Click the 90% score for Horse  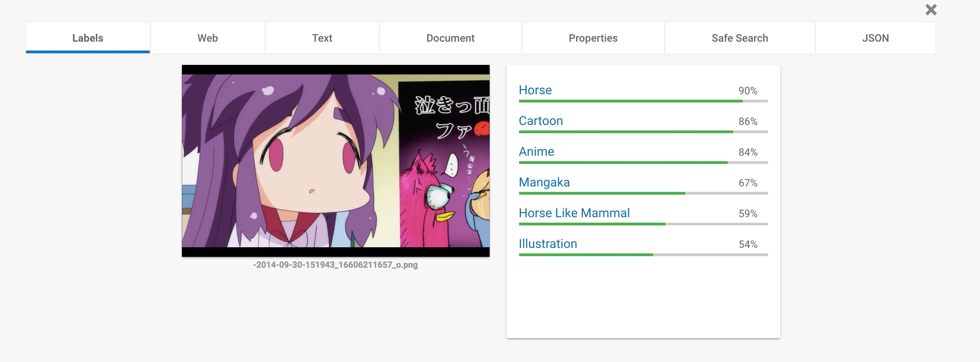pos(748,91)
